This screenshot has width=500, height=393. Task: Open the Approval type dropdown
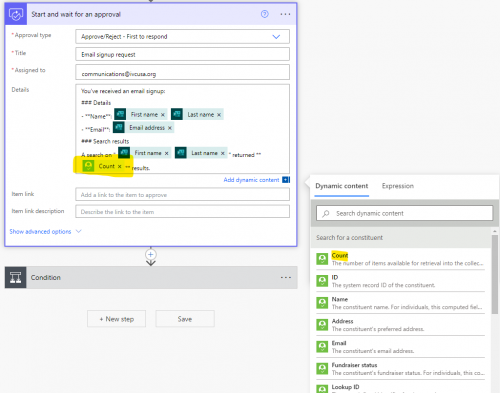click(x=276, y=37)
